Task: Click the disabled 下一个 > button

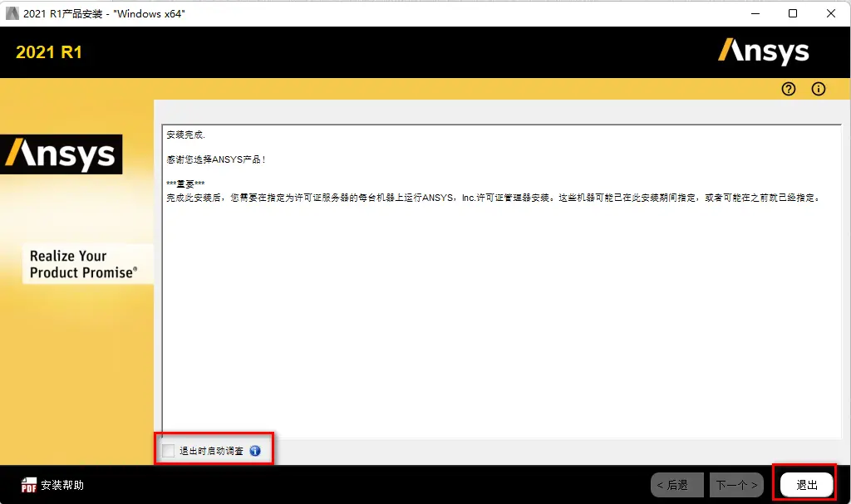Action: point(736,485)
